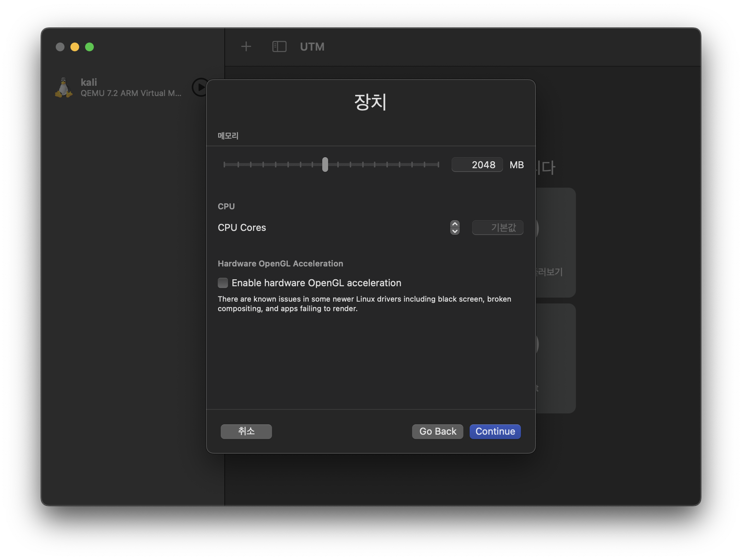Screen dimensions: 742x560
Task: Click the CPU Cores 기본값 text field
Action: coord(497,228)
